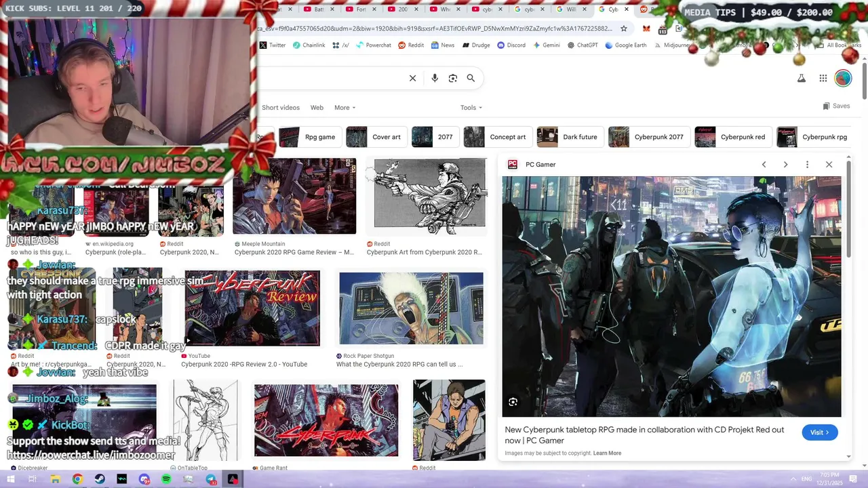Open the Twitter bookmark
The image size is (868, 488).
pos(273,45)
